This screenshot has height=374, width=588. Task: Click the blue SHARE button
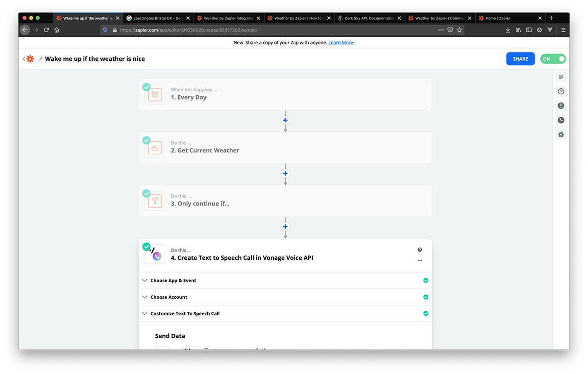coord(520,59)
